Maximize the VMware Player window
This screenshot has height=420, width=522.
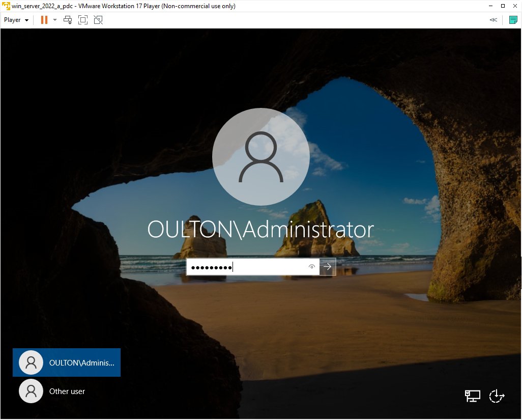coord(503,6)
